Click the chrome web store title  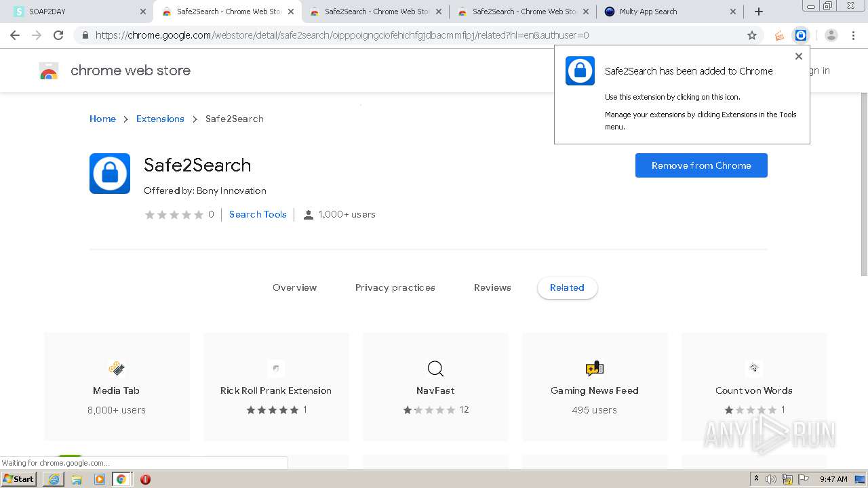tap(130, 70)
